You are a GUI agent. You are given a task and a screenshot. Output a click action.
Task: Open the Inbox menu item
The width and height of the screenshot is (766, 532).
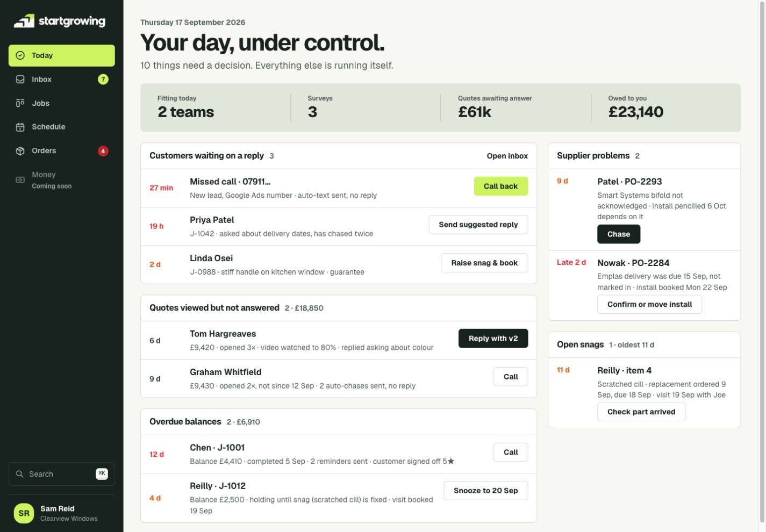(62, 80)
